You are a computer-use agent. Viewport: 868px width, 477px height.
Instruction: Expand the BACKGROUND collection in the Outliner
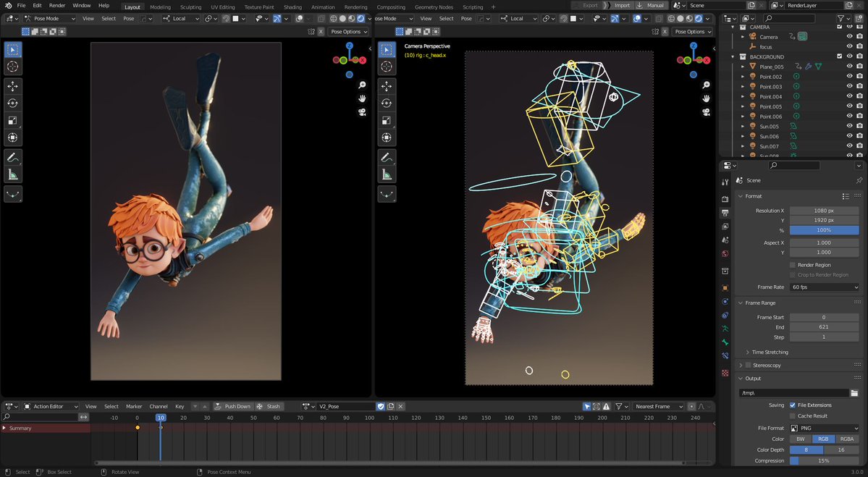click(733, 56)
